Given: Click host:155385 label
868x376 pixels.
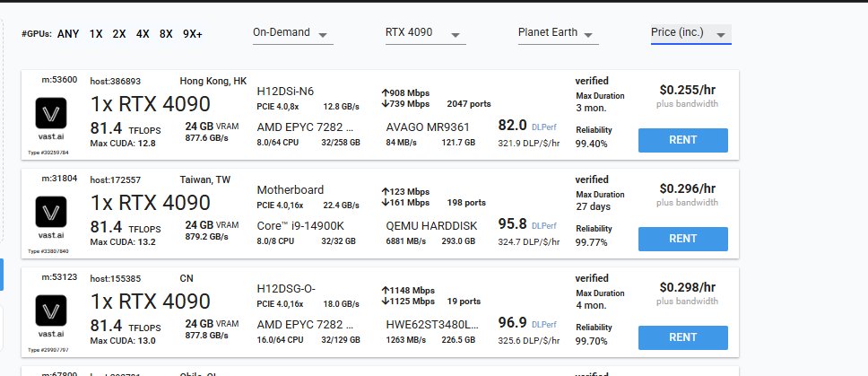Looking at the screenshot, I should tap(115, 278).
